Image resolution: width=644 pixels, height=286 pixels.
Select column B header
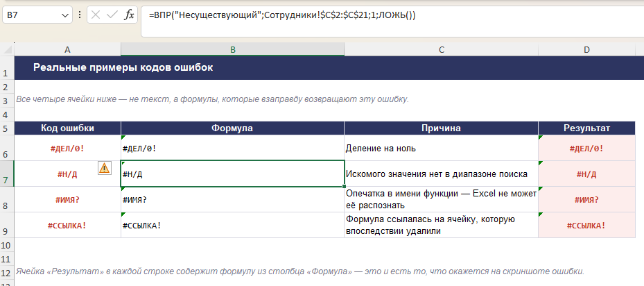tap(232, 49)
